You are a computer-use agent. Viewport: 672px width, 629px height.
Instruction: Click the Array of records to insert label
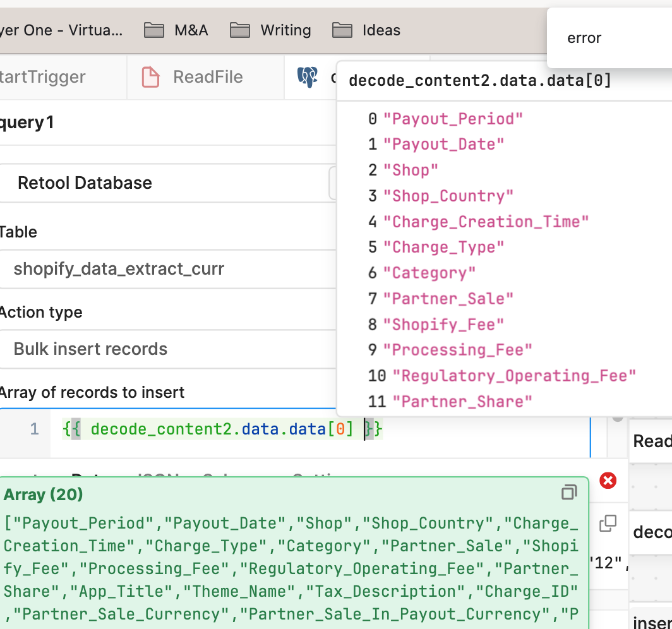coord(92,392)
